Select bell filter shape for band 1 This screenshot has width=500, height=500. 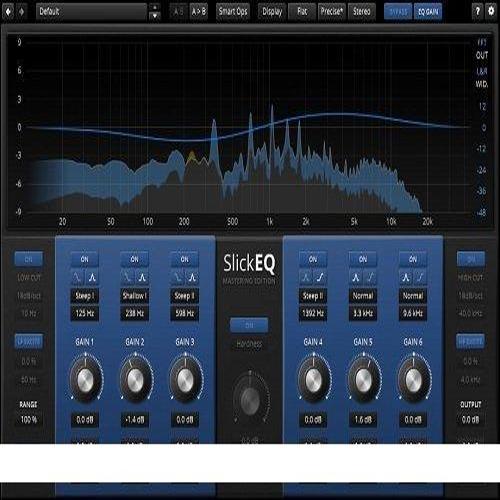92,277
